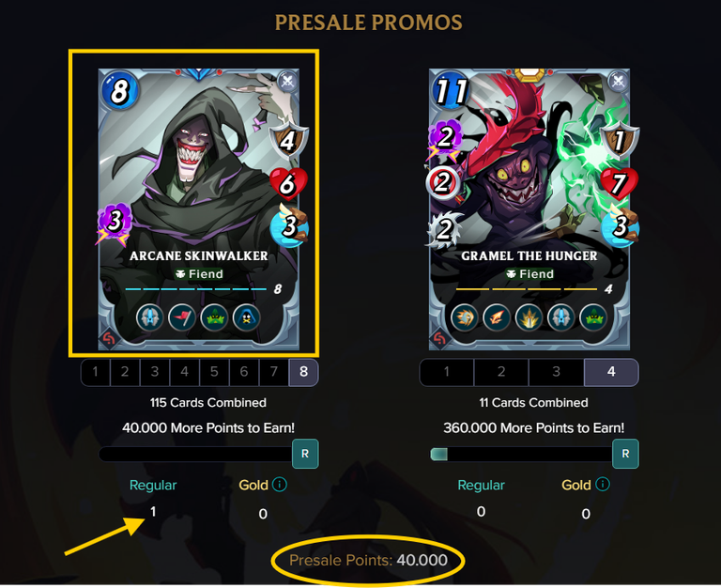Click the green frog ability icon on Gramel the Hunger

pos(593,317)
